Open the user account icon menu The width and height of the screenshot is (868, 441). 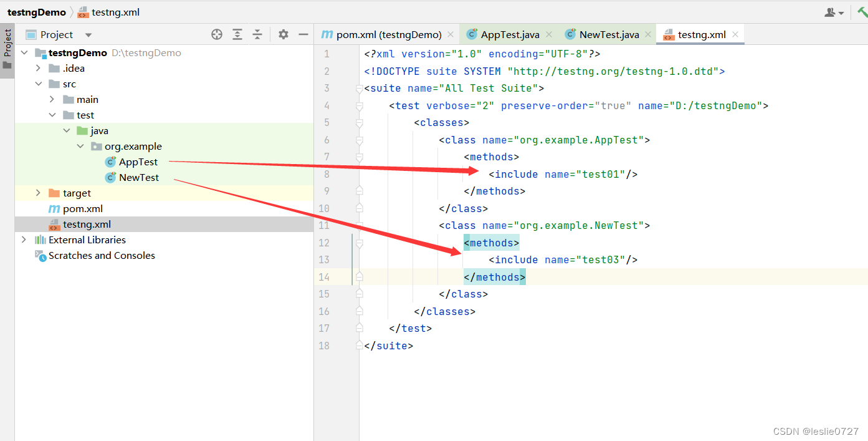834,12
